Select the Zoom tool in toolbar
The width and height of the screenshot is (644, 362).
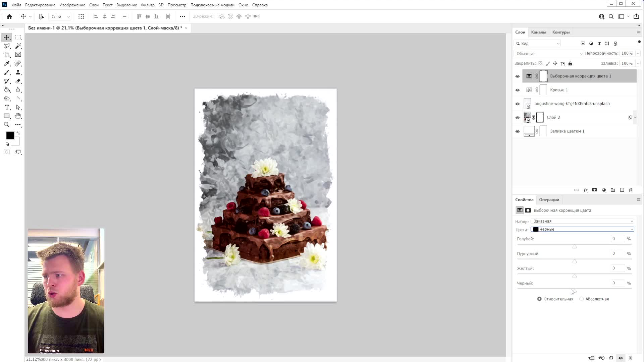(7, 125)
